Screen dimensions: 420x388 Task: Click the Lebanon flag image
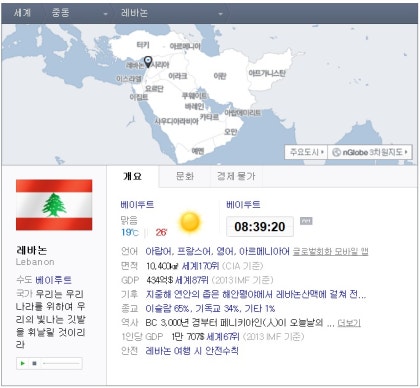(x=54, y=205)
